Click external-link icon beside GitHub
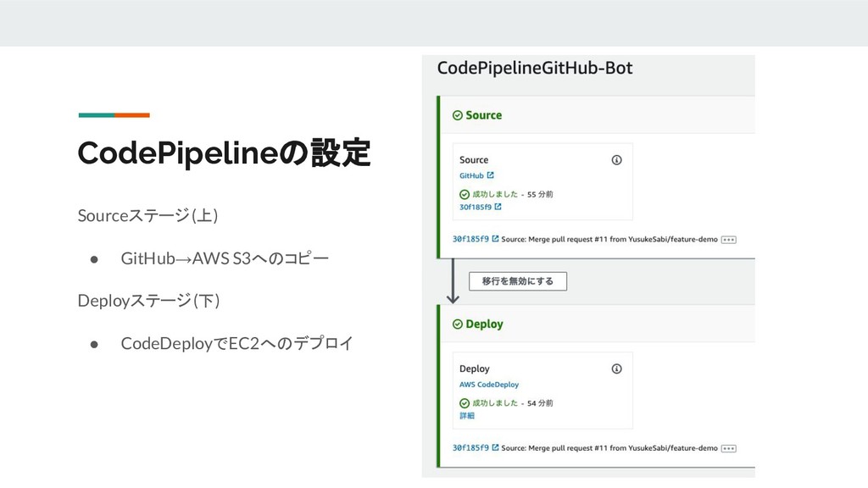 pos(490,175)
